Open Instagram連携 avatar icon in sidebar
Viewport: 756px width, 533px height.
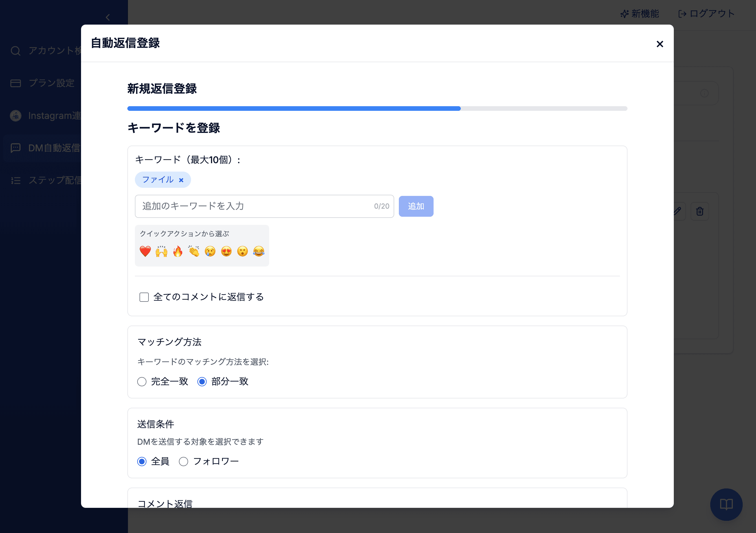(15, 115)
